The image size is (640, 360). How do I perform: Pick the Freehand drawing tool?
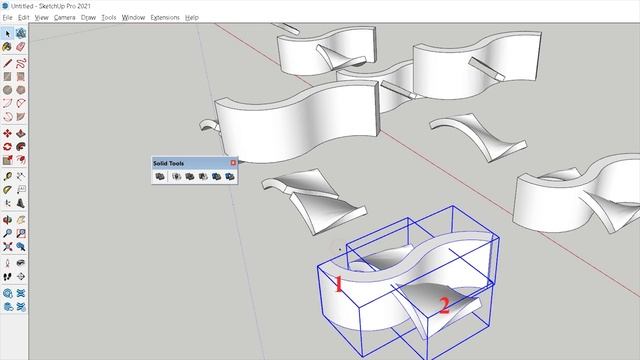coord(21,63)
